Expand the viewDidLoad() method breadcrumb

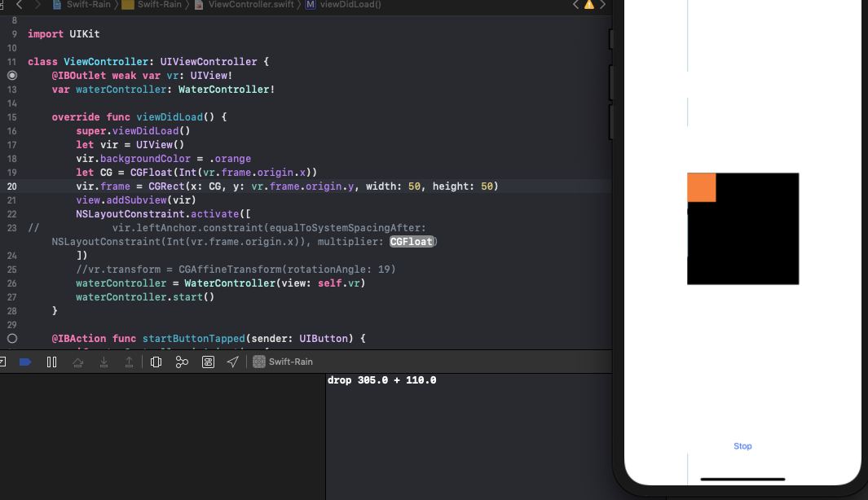coord(349,5)
